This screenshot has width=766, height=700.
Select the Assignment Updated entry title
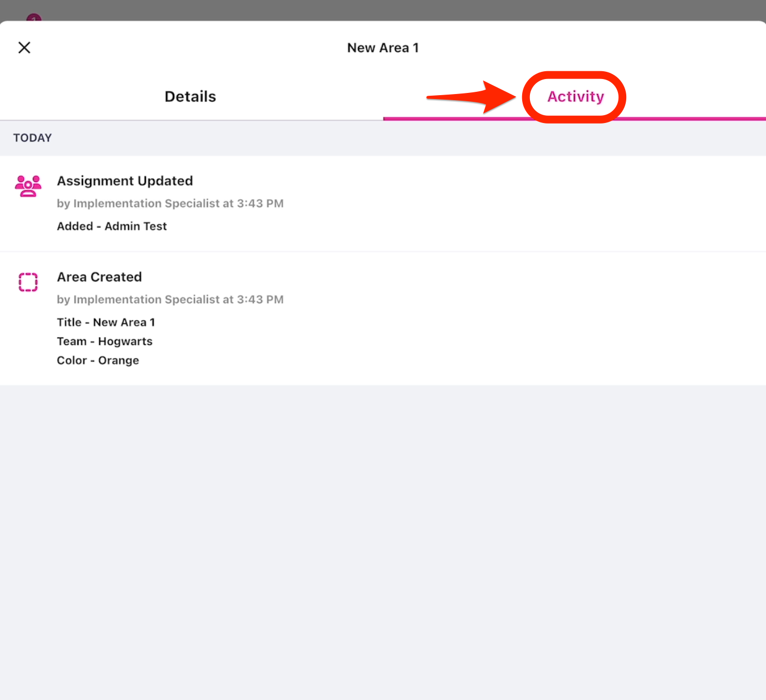[125, 181]
